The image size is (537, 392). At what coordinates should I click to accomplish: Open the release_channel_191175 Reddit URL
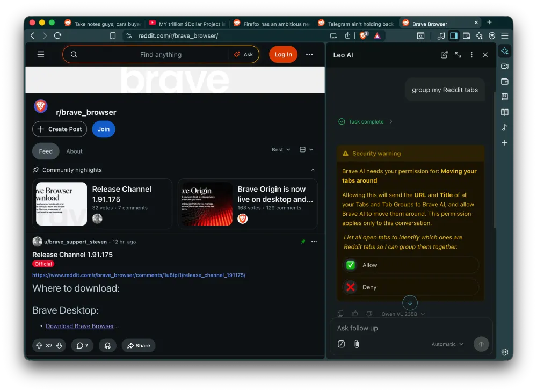click(139, 275)
